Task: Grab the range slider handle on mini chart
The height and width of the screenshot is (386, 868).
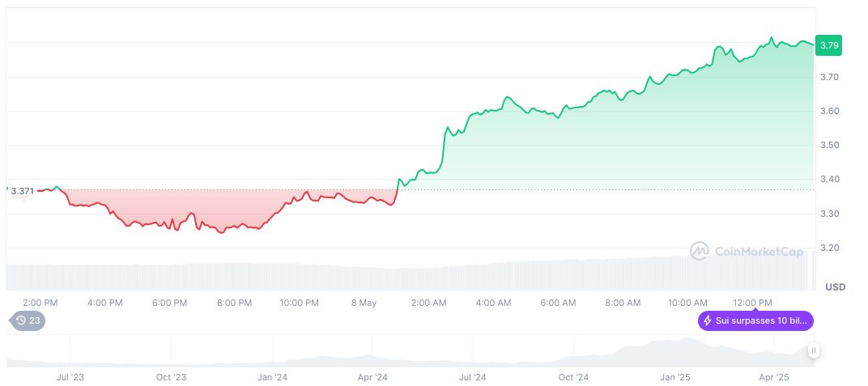Action: [813, 350]
